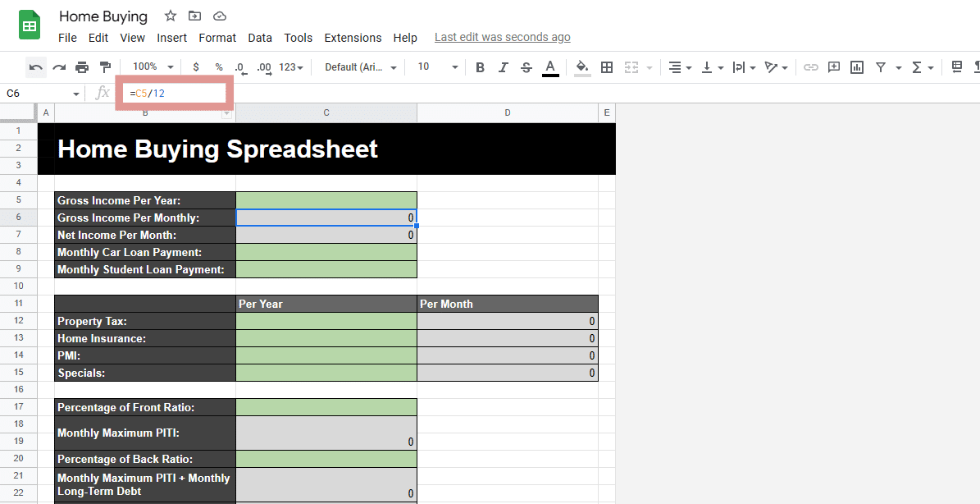Screen dimensions: 980x504
Task: Decrease decimal places
Action: 239,67
